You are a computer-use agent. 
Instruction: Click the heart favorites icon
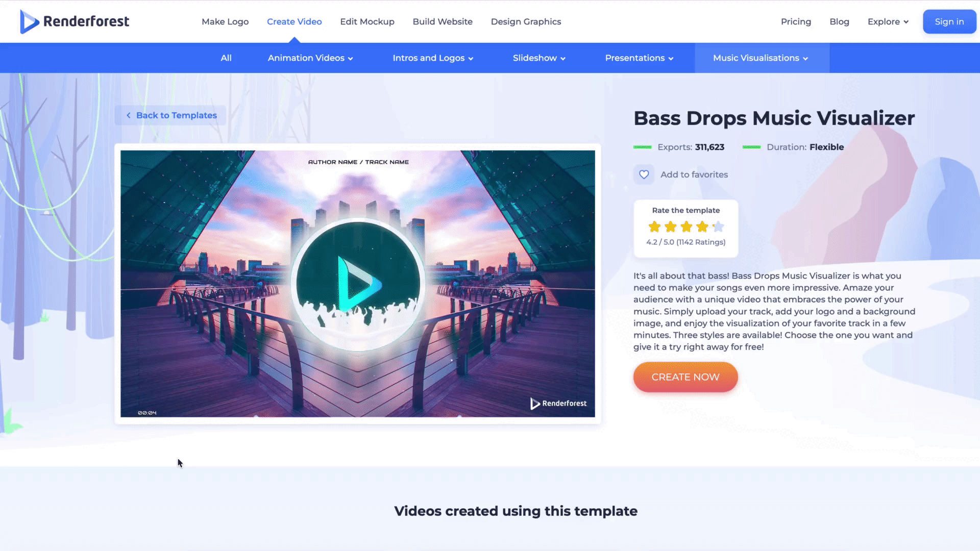point(644,174)
